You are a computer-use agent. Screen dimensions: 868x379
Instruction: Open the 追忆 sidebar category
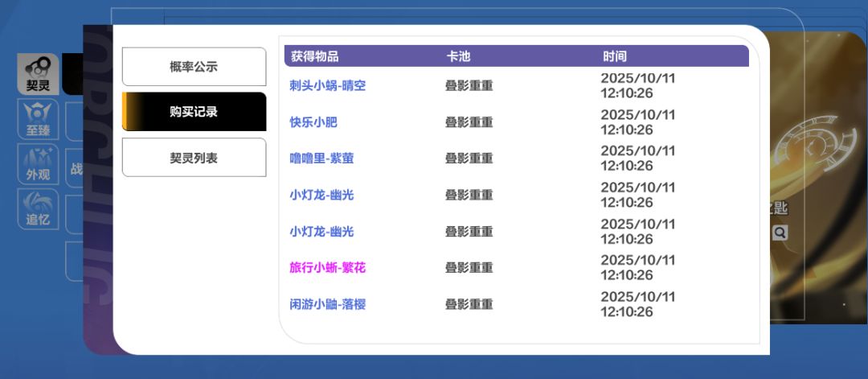[38, 208]
